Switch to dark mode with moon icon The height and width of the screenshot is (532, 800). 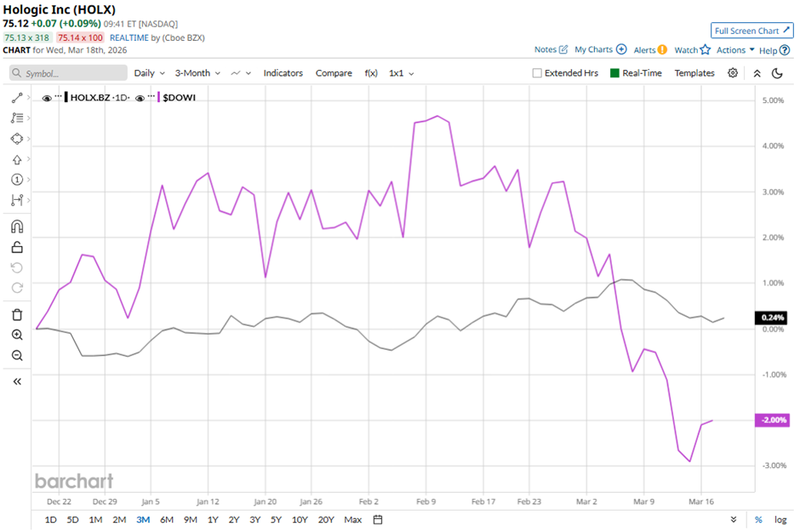click(777, 73)
